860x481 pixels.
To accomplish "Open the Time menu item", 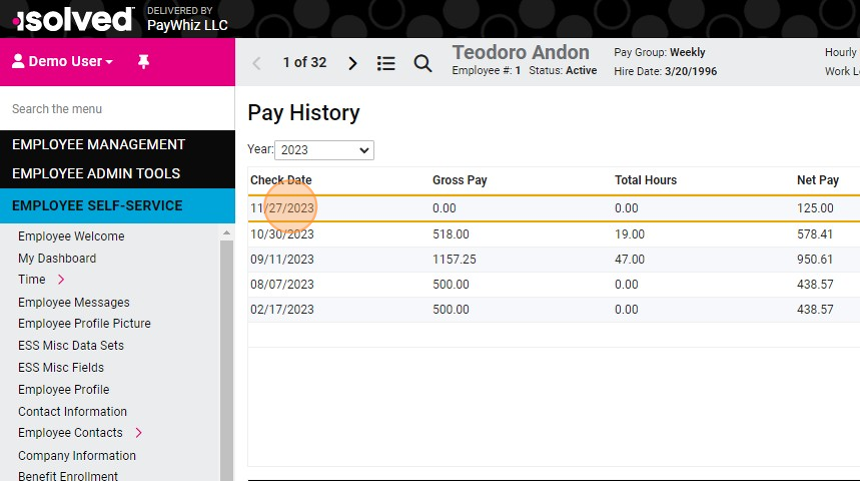I will coord(32,279).
